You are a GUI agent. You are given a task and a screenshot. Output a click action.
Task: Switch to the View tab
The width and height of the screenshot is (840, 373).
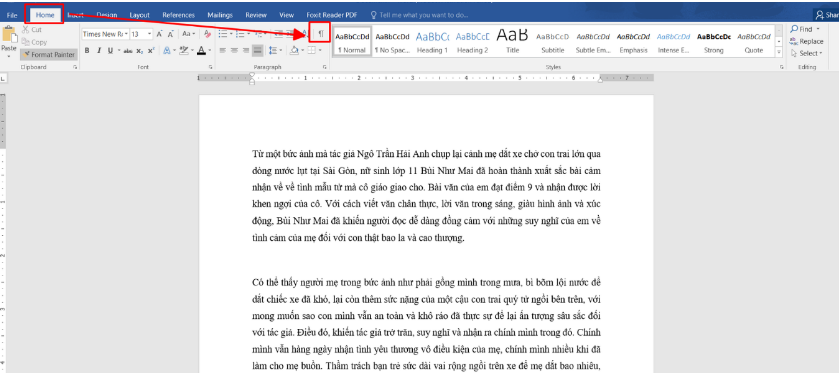pos(287,15)
